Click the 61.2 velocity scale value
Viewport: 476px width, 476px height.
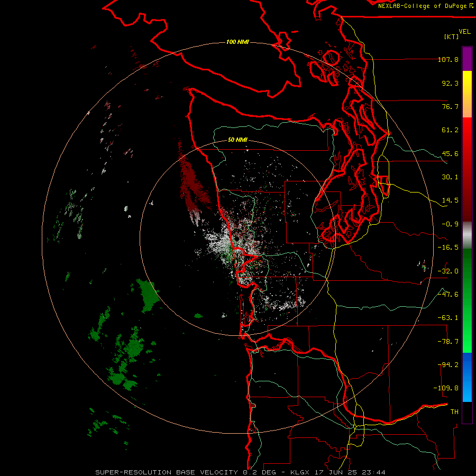pyautogui.click(x=450, y=130)
